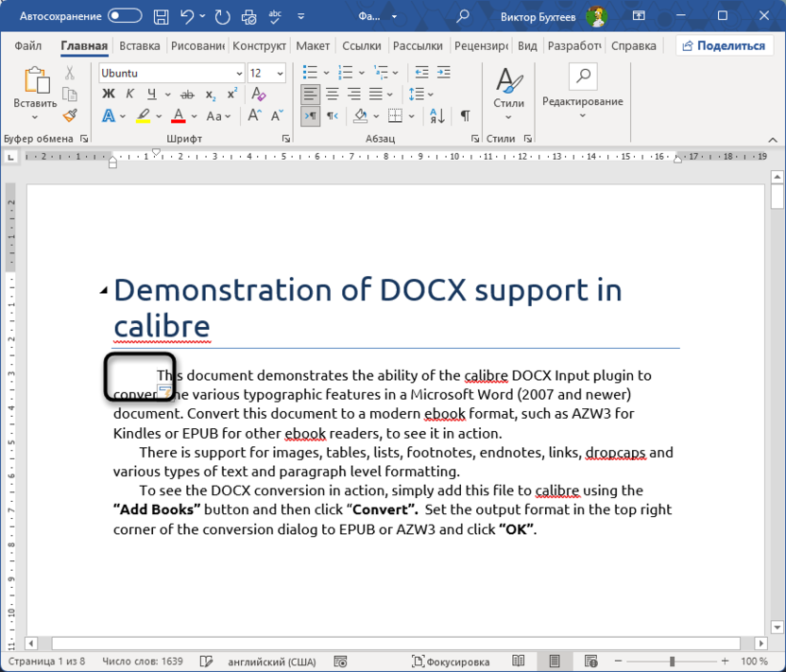This screenshot has height=672, width=786.
Task: Open the Вставка ribbon tab
Action: click(140, 46)
